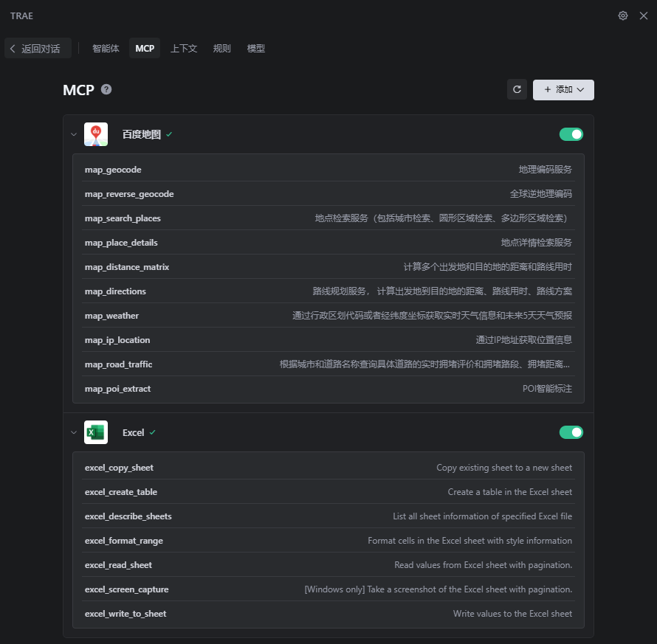Click the map_poi_extract tool
657x644 pixels.
(x=328, y=388)
